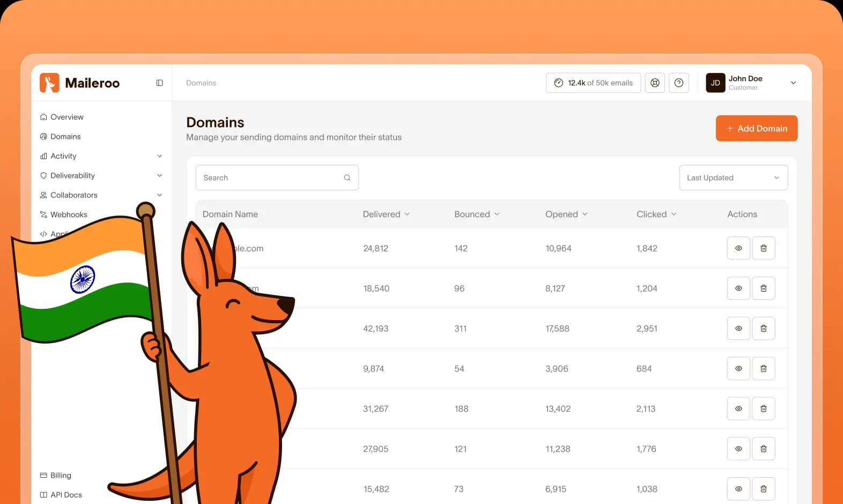Click the Bounced value 188
This screenshot has width=843, height=504.
[x=461, y=409]
